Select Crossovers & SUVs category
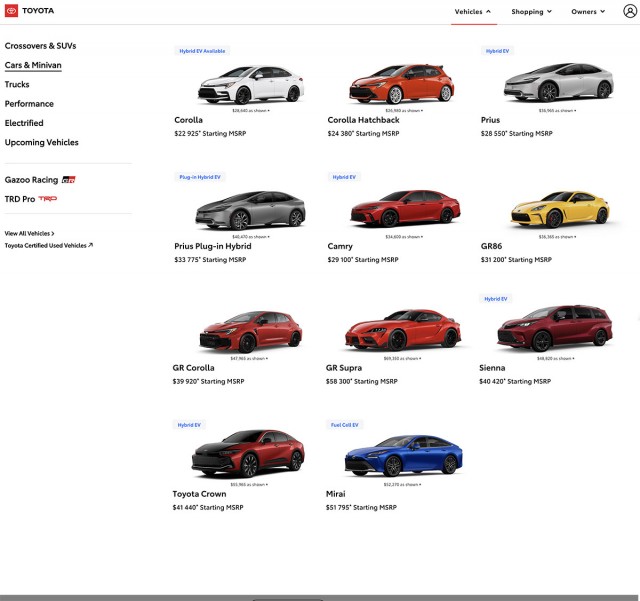The width and height of the screenshot is (640, 601). pos(40,46)
